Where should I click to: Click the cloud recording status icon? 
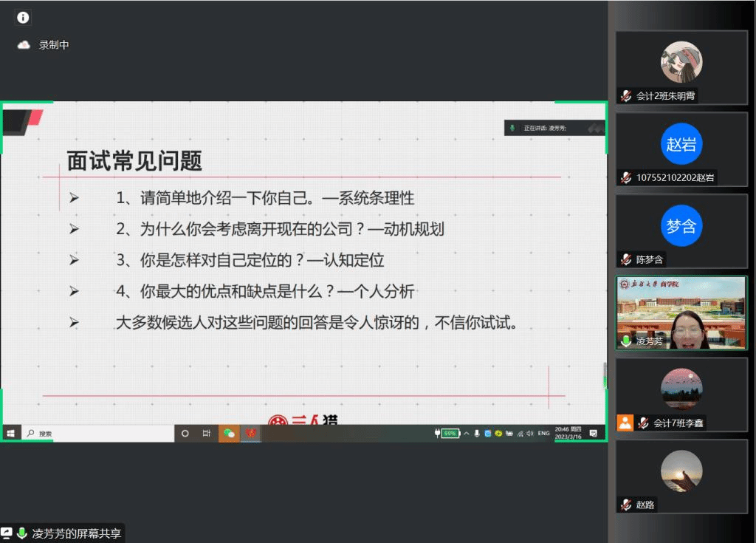24,45
